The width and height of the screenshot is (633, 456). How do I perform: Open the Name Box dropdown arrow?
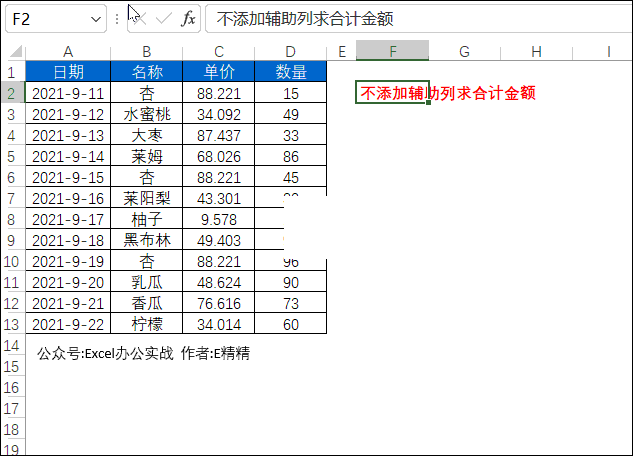(96, 19)
